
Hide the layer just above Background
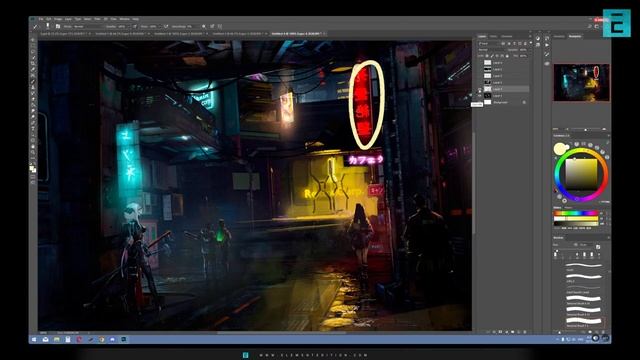click(x=480, y=96)
